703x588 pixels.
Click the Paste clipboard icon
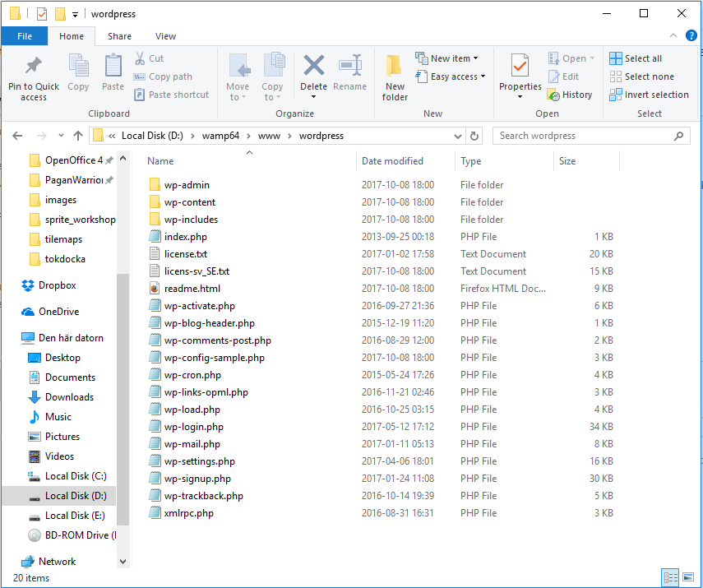113,66
